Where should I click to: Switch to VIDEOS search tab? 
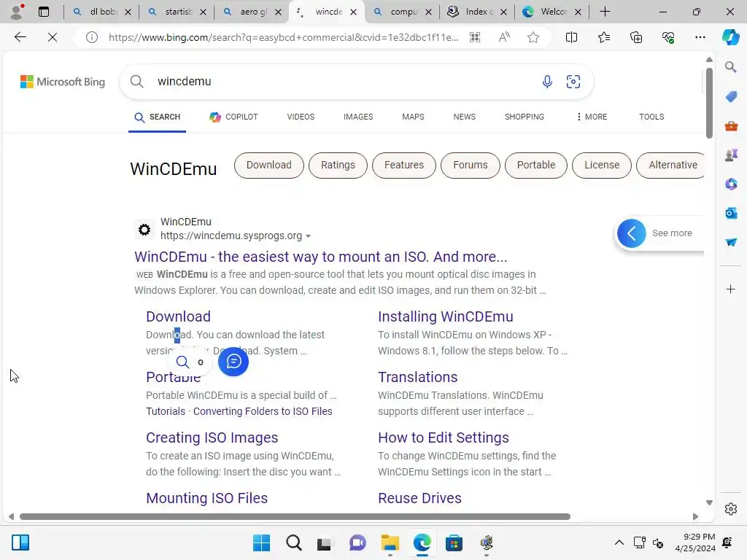tap(301, 117)
